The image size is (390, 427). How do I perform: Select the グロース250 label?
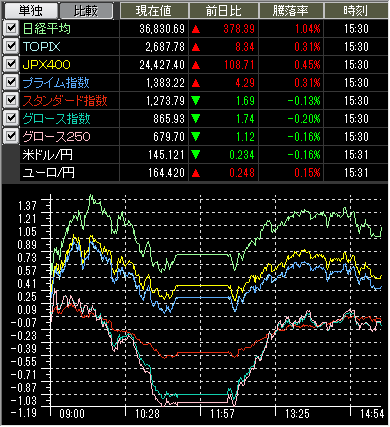(56, 137)
